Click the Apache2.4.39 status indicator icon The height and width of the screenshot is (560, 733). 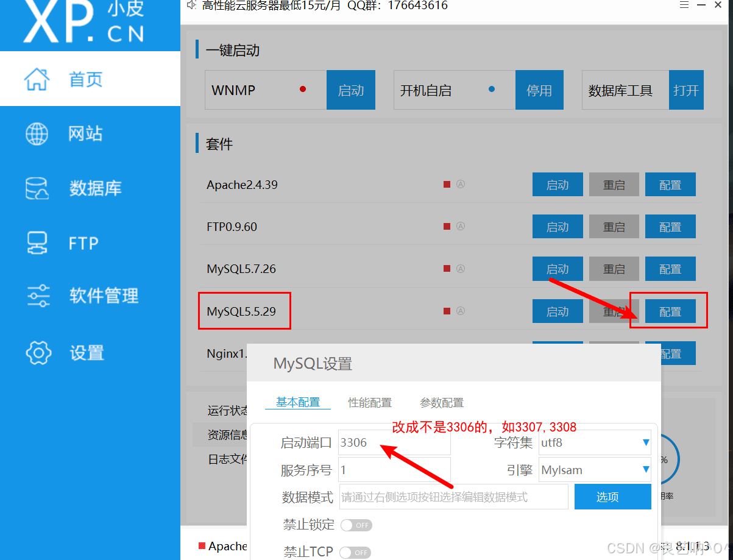coord(447,184)
